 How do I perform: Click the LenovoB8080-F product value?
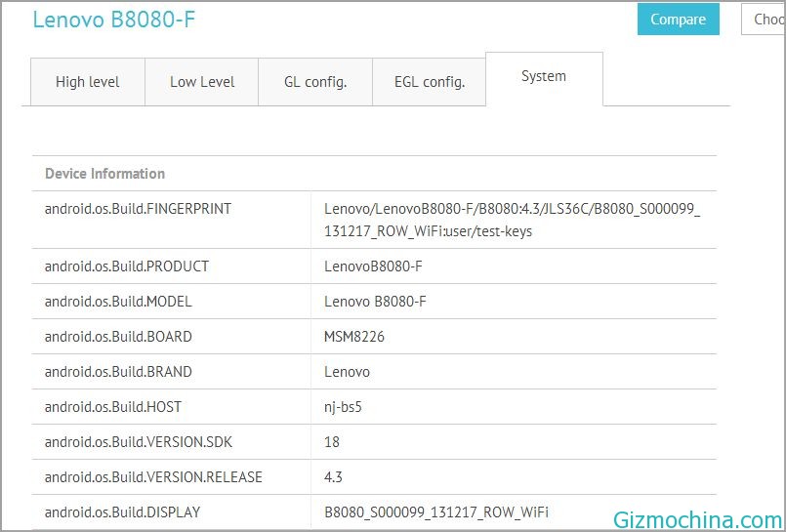click(x=373, y=266)
